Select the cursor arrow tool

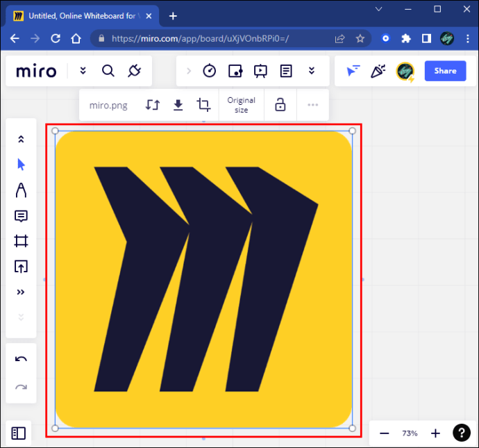(21, 165)
